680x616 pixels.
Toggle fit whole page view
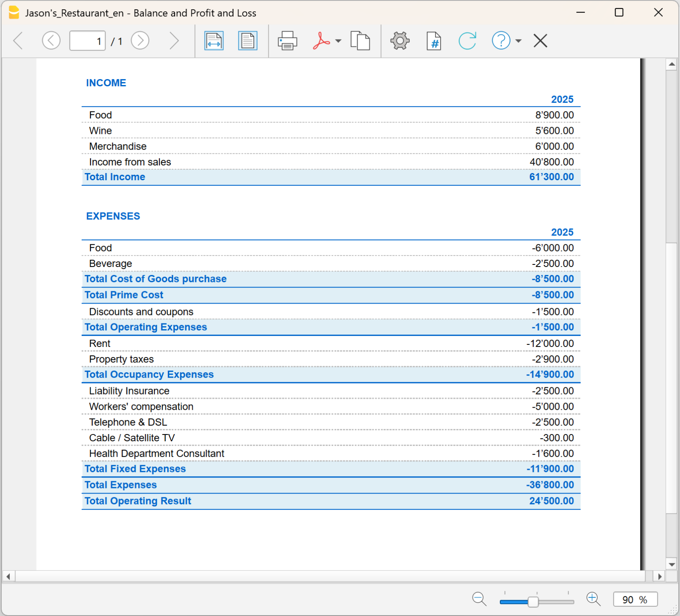coord(247,41)
